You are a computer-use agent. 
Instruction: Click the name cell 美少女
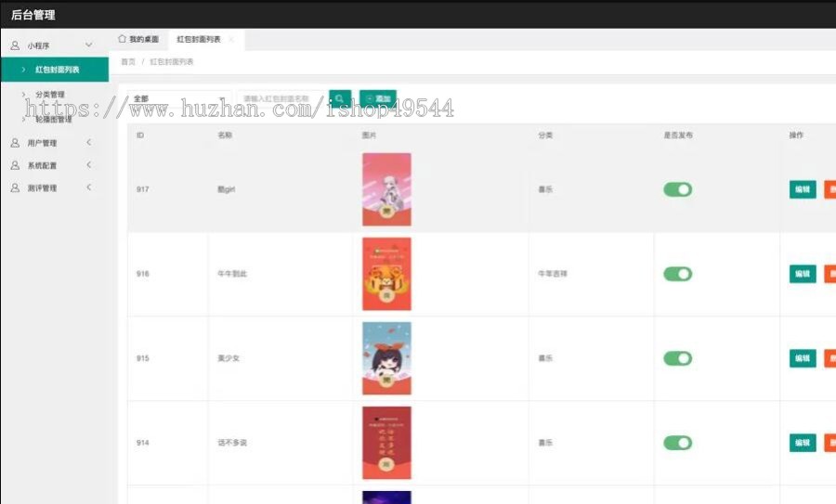coord(229,358)
